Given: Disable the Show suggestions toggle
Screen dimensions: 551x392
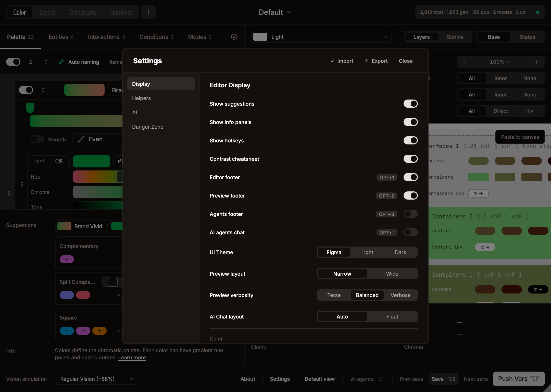Looking at the screenshot, I should coord(411,104).
